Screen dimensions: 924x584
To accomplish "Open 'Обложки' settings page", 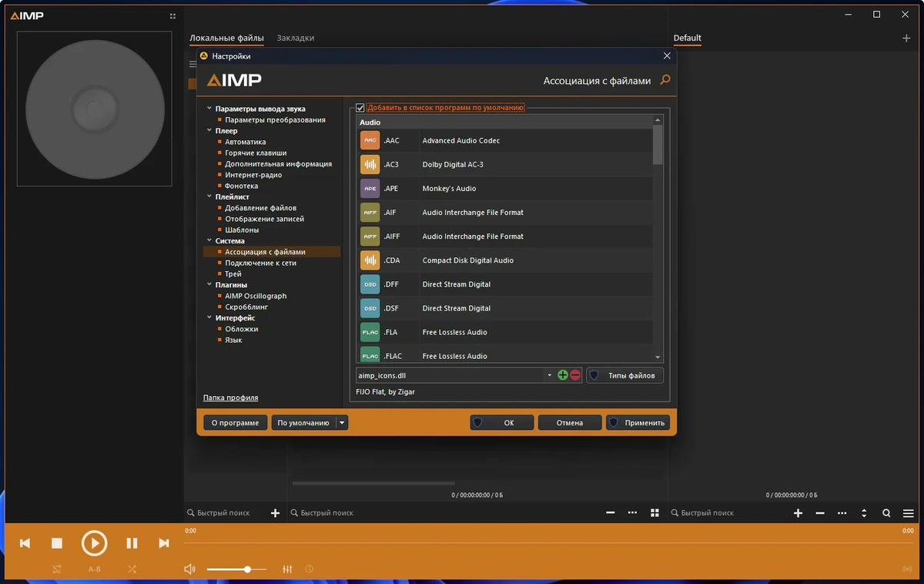I will (241, 329).
